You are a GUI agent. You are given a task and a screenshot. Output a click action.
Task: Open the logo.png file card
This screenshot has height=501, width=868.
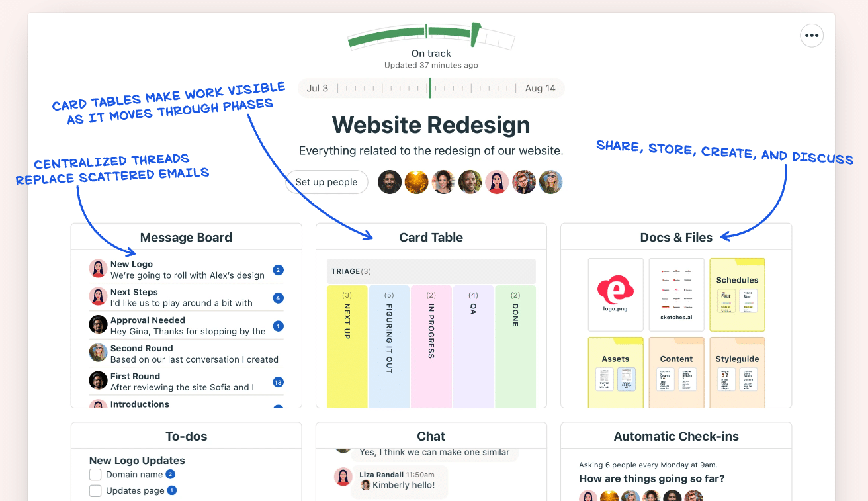(615, 294)
